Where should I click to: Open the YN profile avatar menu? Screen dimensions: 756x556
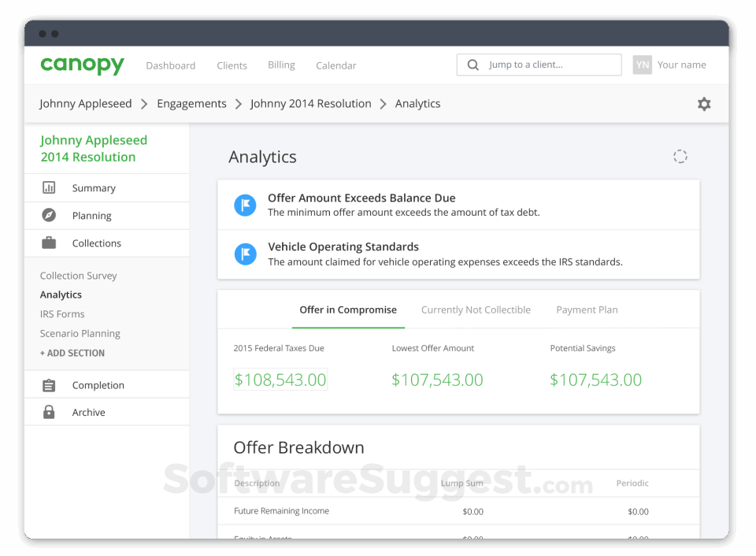point(641,65)
